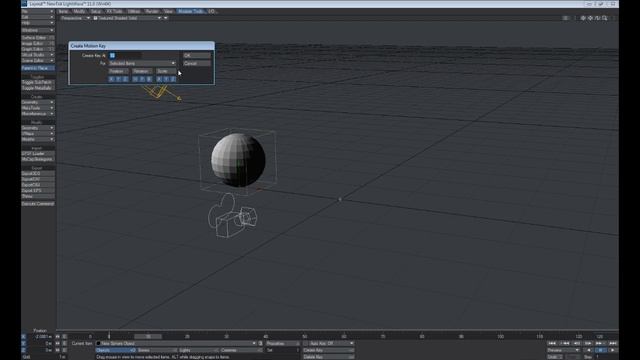Screen dimensions: 640x360
Task: Click the Y position channel button
Action: [23, 344]
